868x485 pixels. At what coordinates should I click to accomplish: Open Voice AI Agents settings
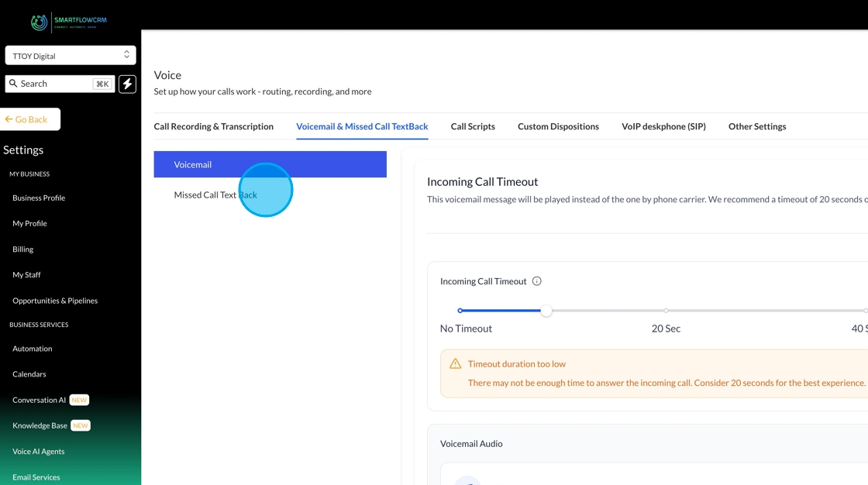point(38,451)
